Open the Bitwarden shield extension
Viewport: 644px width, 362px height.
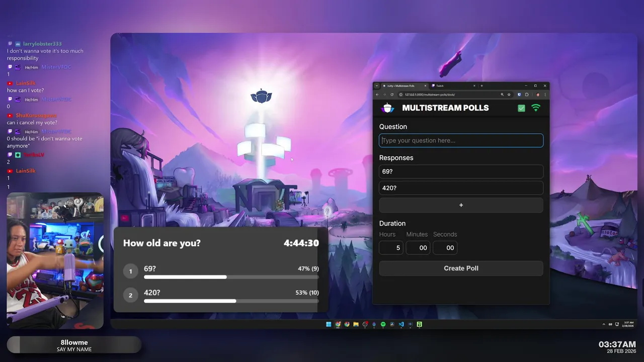[x=519, y=95]
